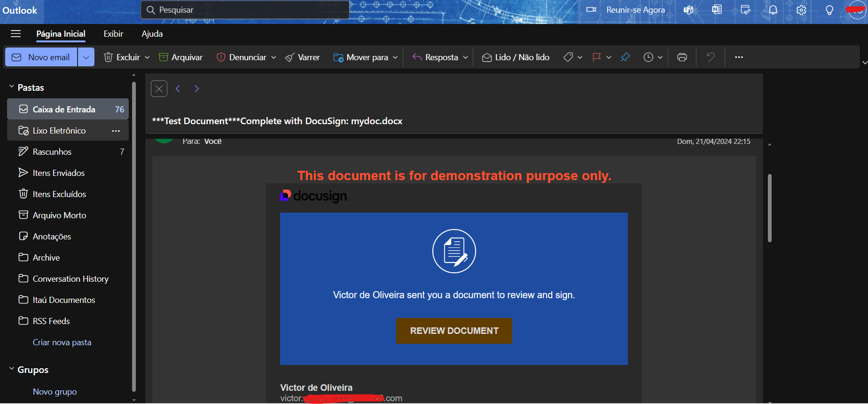Open Caixa de Entrada folder
Image resolution: width=868 pixels, height=404 pixels.
click(68, 109)
